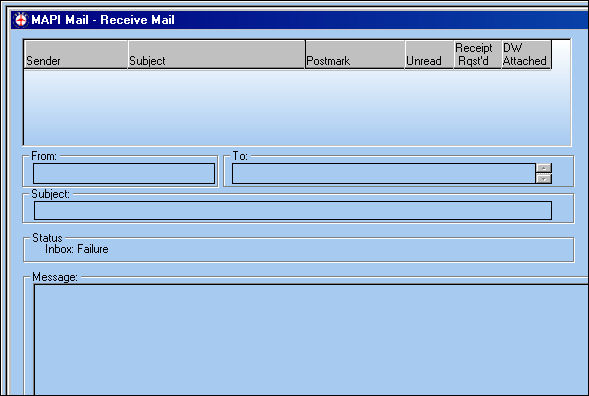
Task: Click the To field down arrow
Action: (x=544, y=179)
